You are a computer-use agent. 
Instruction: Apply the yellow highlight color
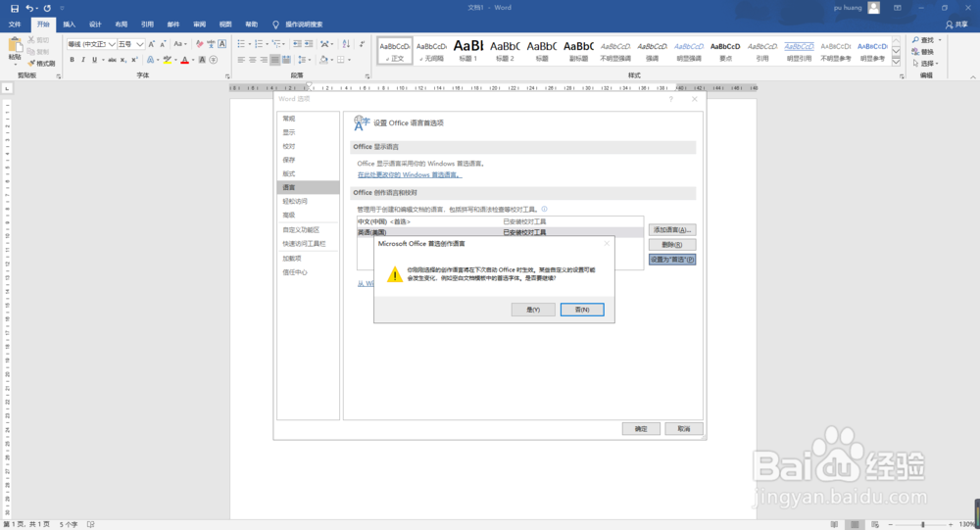click(x=167, y=60)
